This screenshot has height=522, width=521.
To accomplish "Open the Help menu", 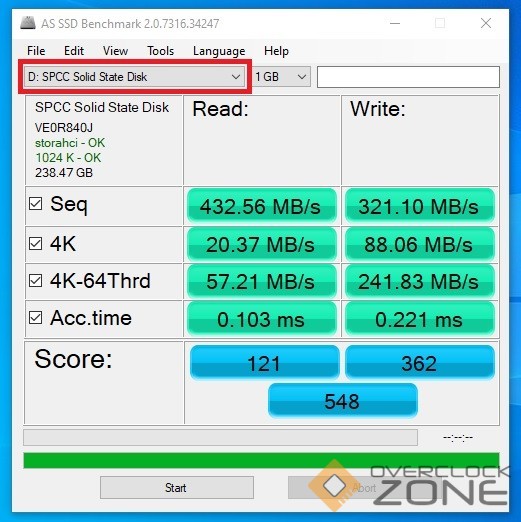I will [276, 51].
